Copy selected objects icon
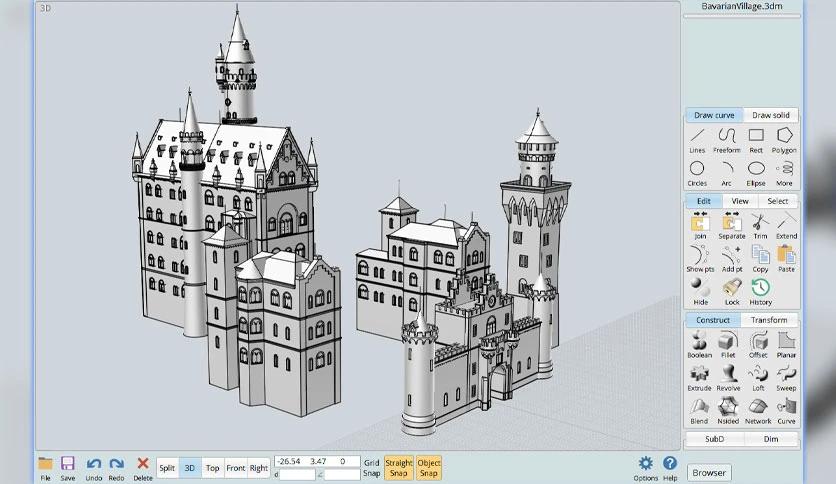Screen dimensions: 836x484 tap(760, 259)
